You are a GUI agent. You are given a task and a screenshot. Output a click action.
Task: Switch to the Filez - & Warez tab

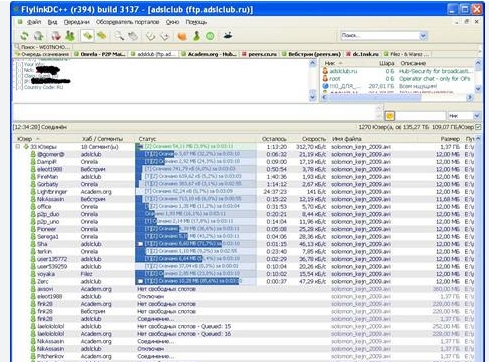(407, 54)
